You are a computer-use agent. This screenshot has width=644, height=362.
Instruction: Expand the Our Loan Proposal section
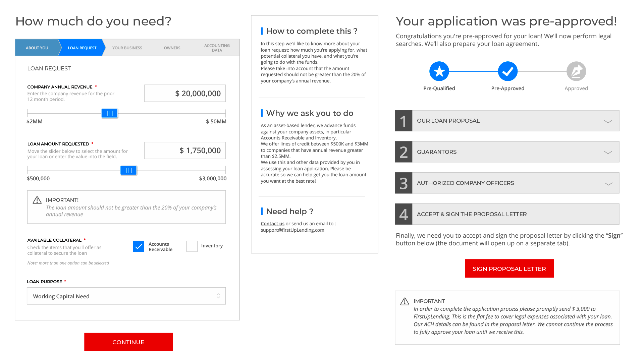608,121
